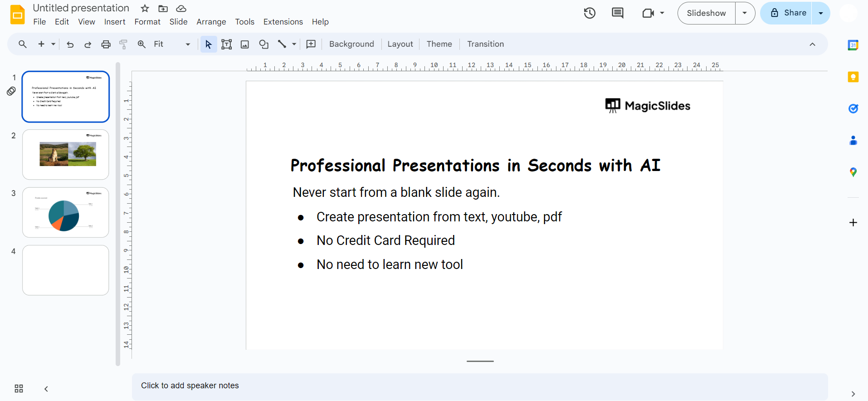868x401 pixels.
Task: Click the Paint format icon
Action: point(123,44)
